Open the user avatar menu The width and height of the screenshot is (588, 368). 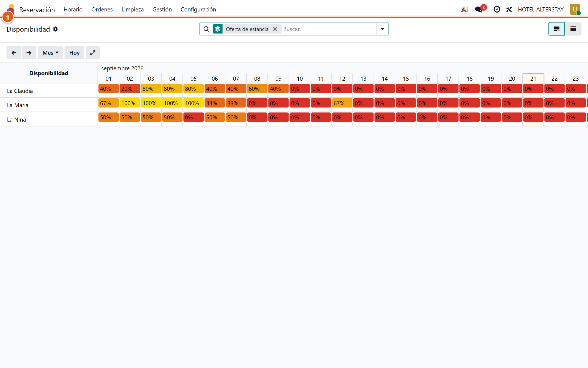[575, 10]
